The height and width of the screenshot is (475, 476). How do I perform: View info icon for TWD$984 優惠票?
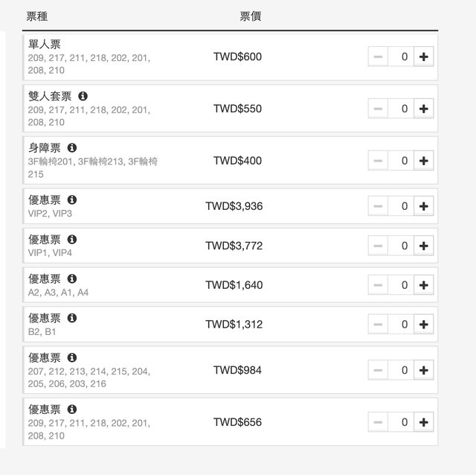(x=72, y=357)
